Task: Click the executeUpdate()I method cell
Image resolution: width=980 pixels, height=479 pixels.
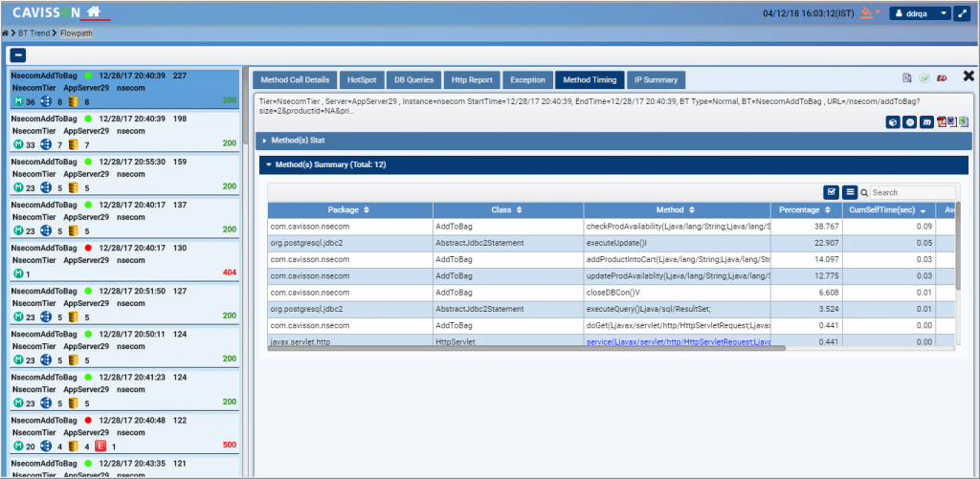Action: click(677, 243)
